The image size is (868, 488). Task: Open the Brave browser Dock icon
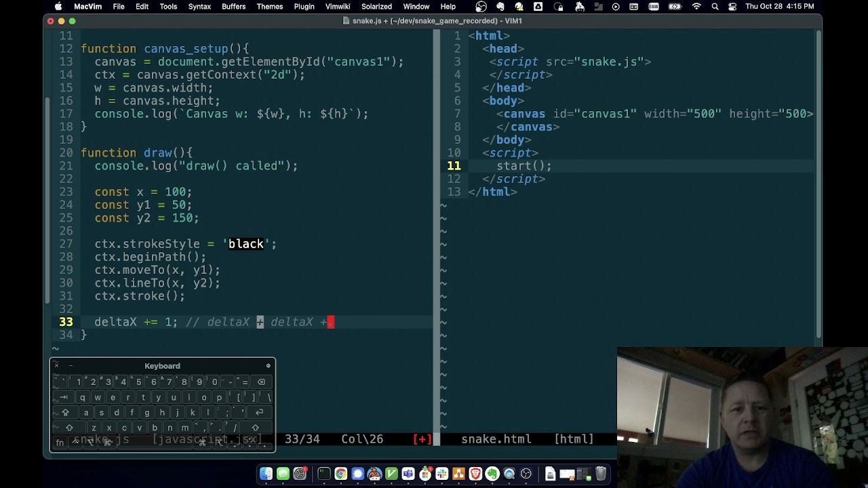(475, 474)
